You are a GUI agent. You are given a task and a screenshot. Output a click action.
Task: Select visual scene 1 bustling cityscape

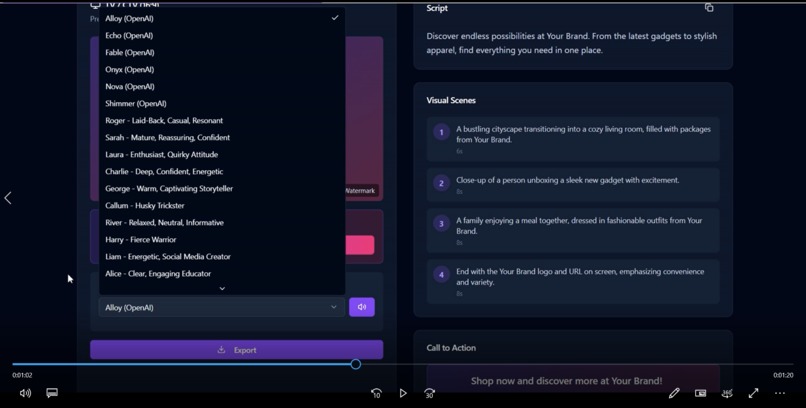573,139
